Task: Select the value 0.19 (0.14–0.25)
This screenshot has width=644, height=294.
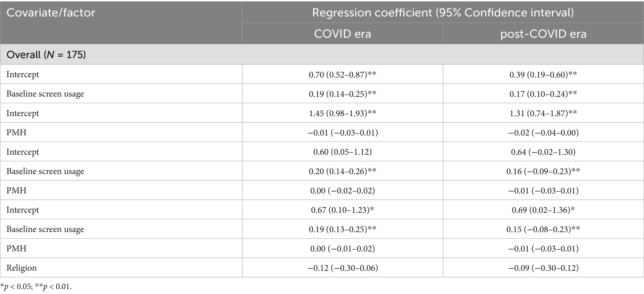Action: [342, 94]
